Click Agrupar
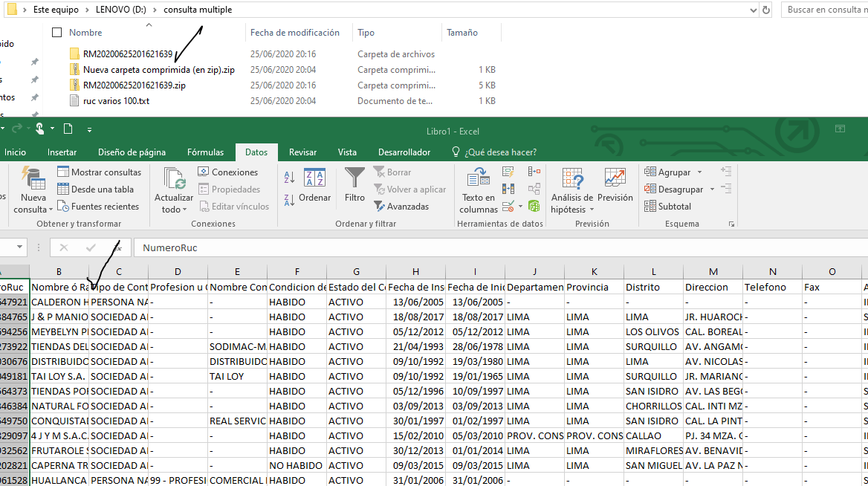The width and height of the screenshot is (868, 486). coord(667,172)
